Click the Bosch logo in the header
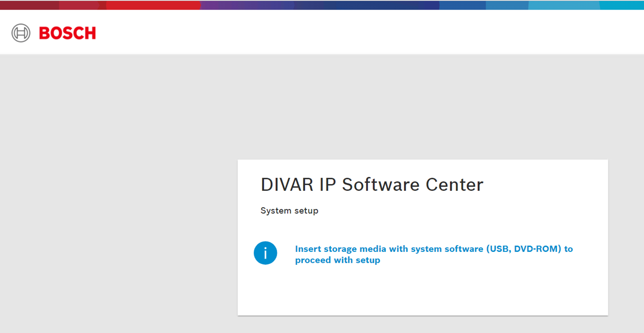The width and height of the screenshot is (644, 333). [x=54, y=33]
